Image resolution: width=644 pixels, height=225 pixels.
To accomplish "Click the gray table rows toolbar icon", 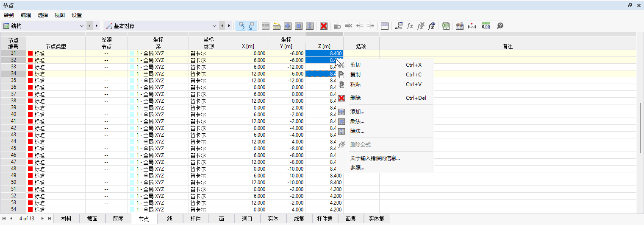I will 266,26.
